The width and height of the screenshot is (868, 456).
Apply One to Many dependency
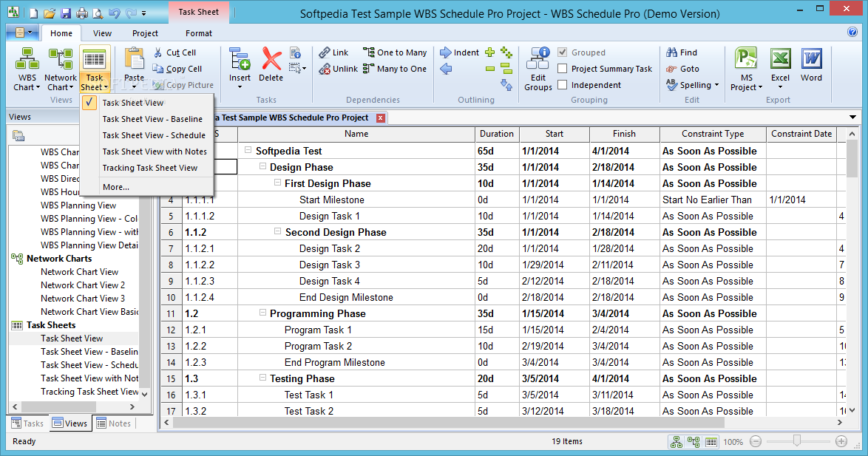(x=395, y=52)
